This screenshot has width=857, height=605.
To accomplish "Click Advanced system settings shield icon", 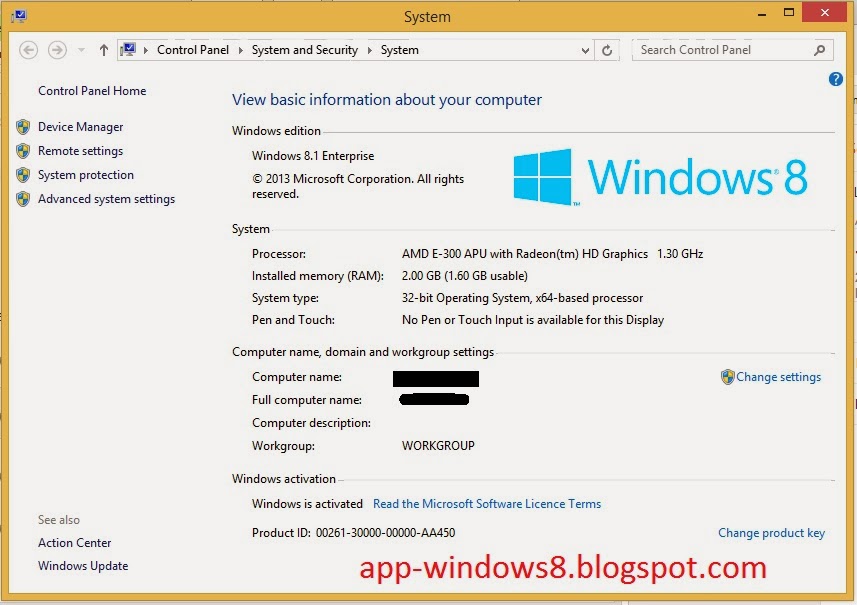I will point(23,199).
